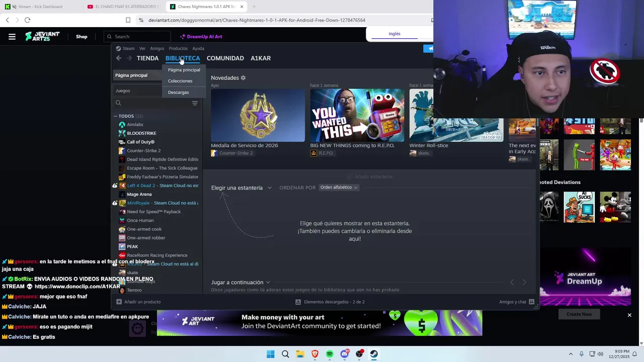Screen dimensions: 644x362
Task: Click the Steam back navigation arrow
Action: pyautogui.click(x=119, y=58)
